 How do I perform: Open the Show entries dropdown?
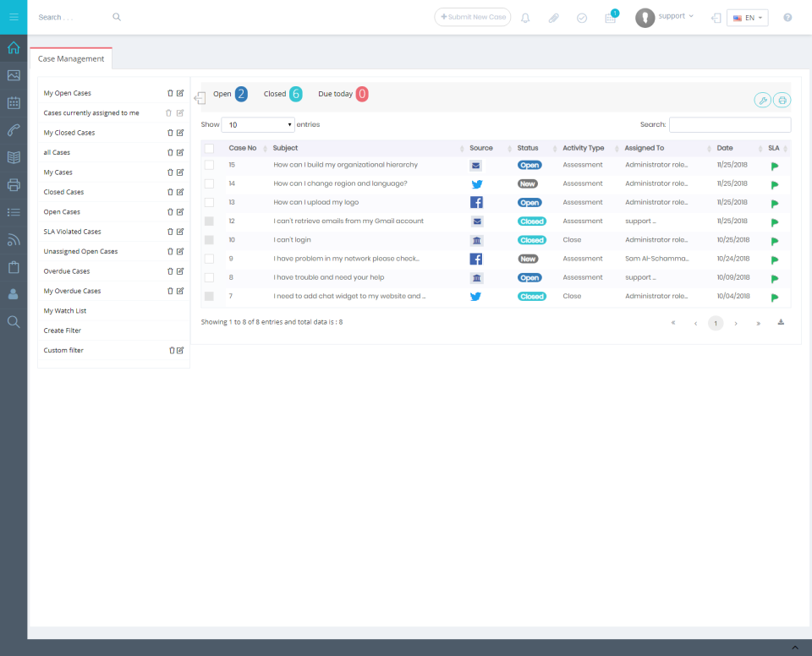(x=258, y=123)
